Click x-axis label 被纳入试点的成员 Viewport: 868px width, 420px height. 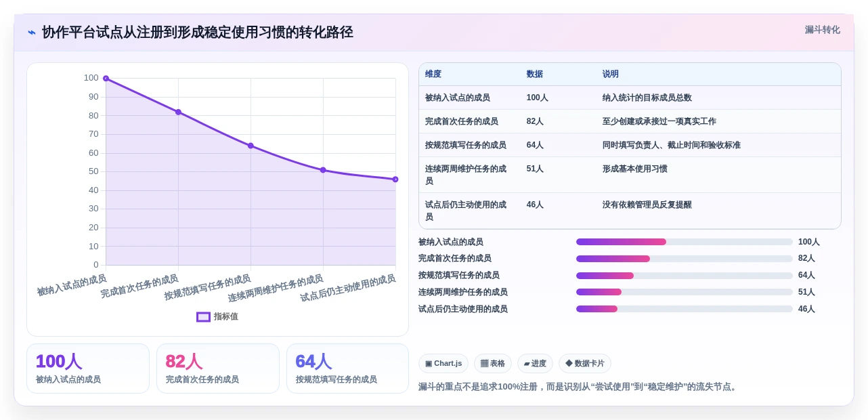tap(72, 285)
